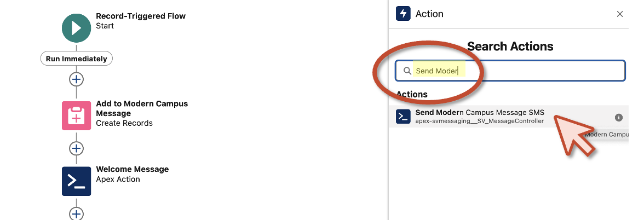Open the Welcome Message Apex Action icon
Image resolution: width=644 pixels, height=220 pixels.
pos(76,181)
